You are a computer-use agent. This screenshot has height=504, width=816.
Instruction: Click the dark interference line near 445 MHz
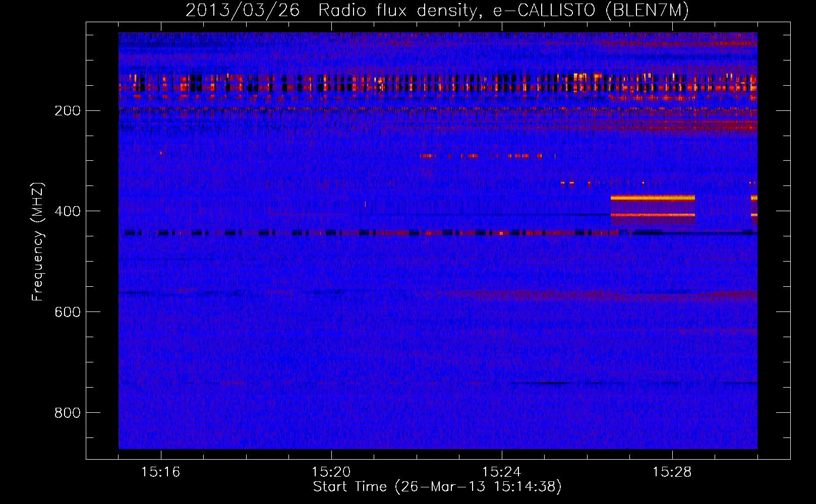[438, 233]
